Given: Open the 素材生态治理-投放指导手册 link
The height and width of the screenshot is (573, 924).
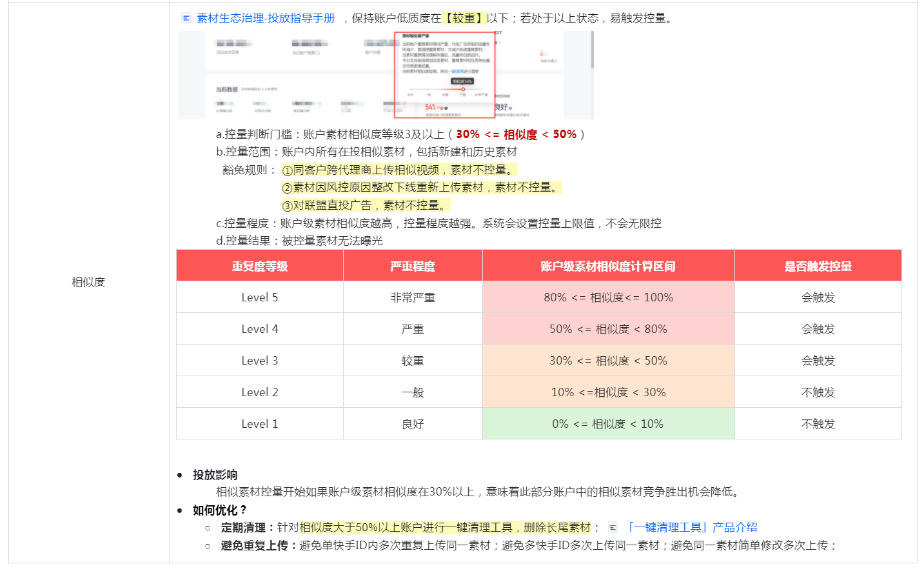Looking at the screenshot, I should coord(264,18).
